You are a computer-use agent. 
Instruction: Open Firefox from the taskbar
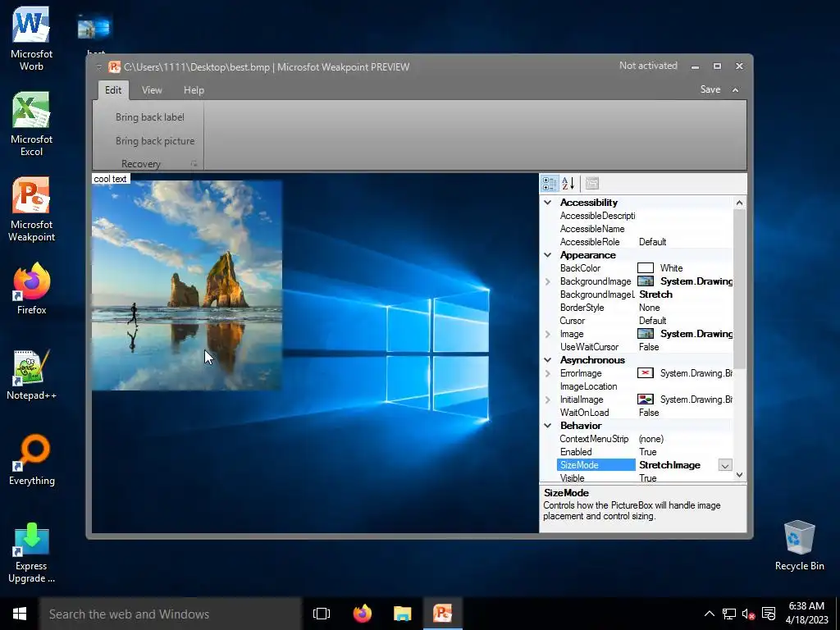(x=362, y=614)
